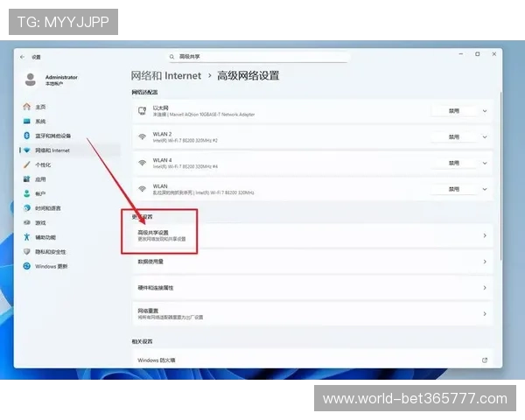Screen dimensions: 525x420
Task: Click the 高级网络设置 page heading
Action: (x=248, y=76)
